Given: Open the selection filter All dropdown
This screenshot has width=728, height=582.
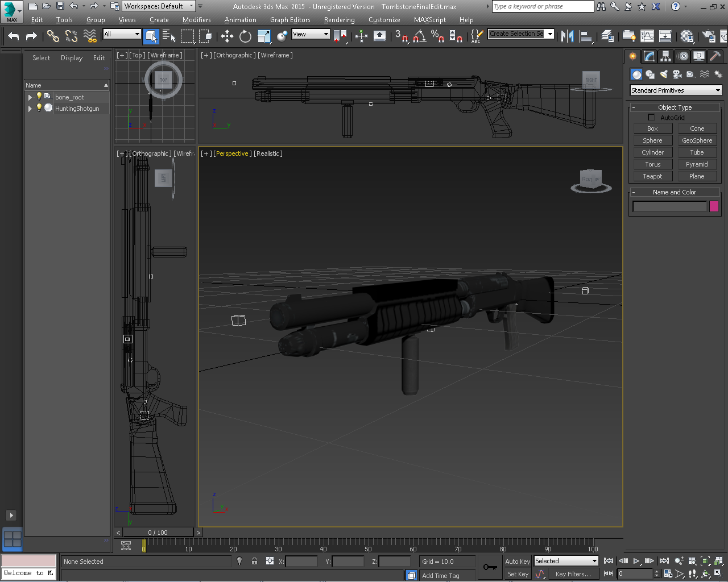Looking at the screenshot, I should tap(122, 34).
